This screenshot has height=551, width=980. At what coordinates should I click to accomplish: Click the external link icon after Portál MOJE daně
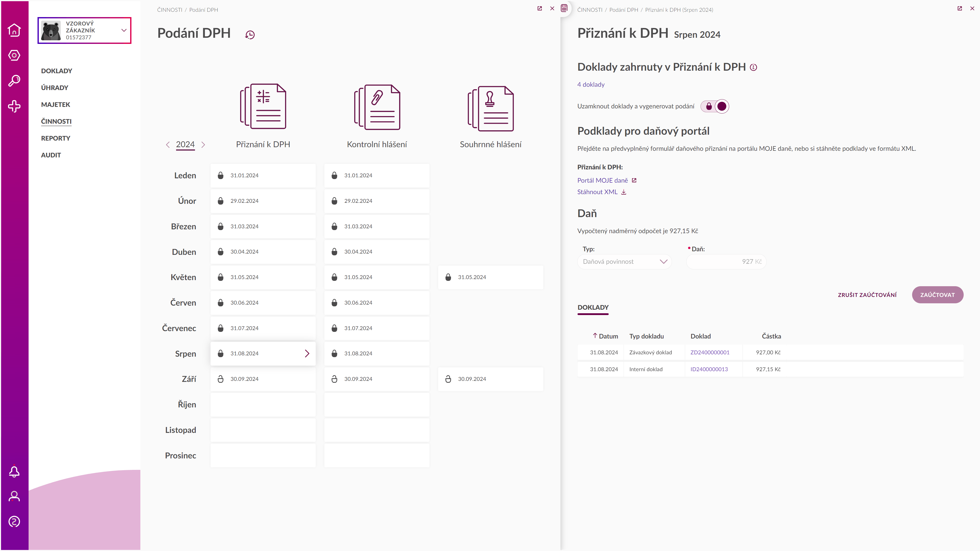click(x=634, y=181)
